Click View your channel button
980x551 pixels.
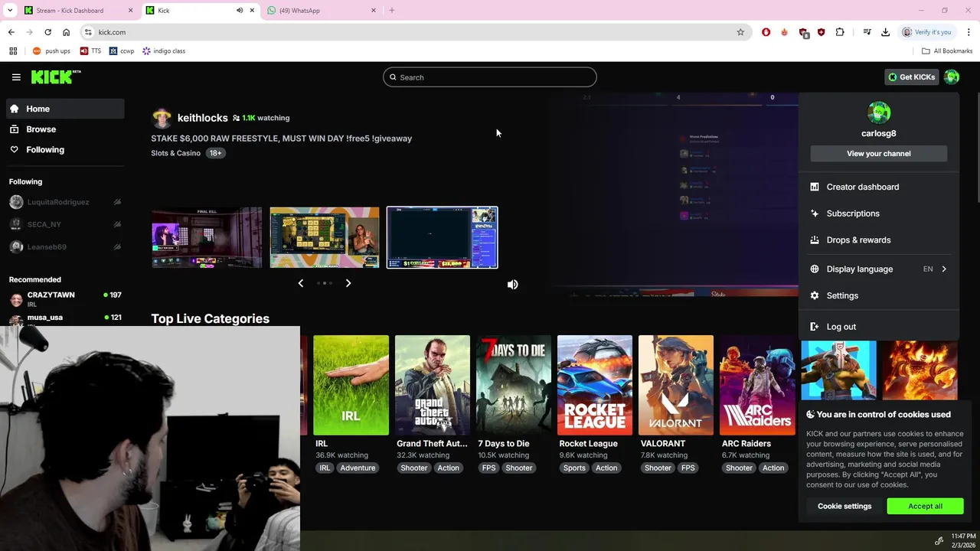[x=878, y=154]
